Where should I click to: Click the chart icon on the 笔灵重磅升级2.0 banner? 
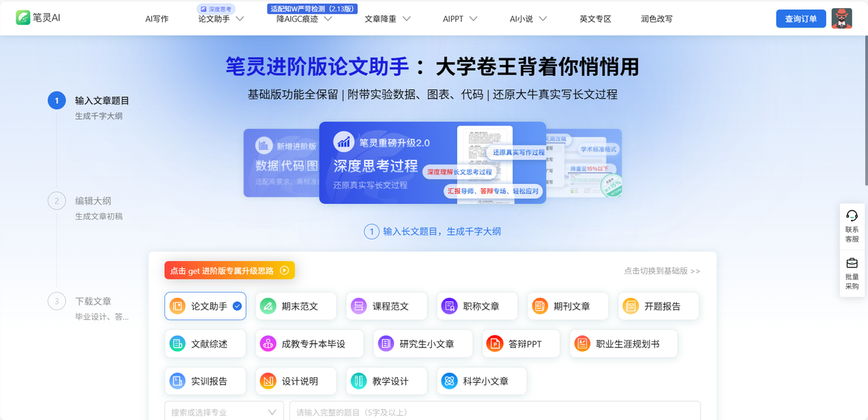pyautogui.click(x=344, y=142)
